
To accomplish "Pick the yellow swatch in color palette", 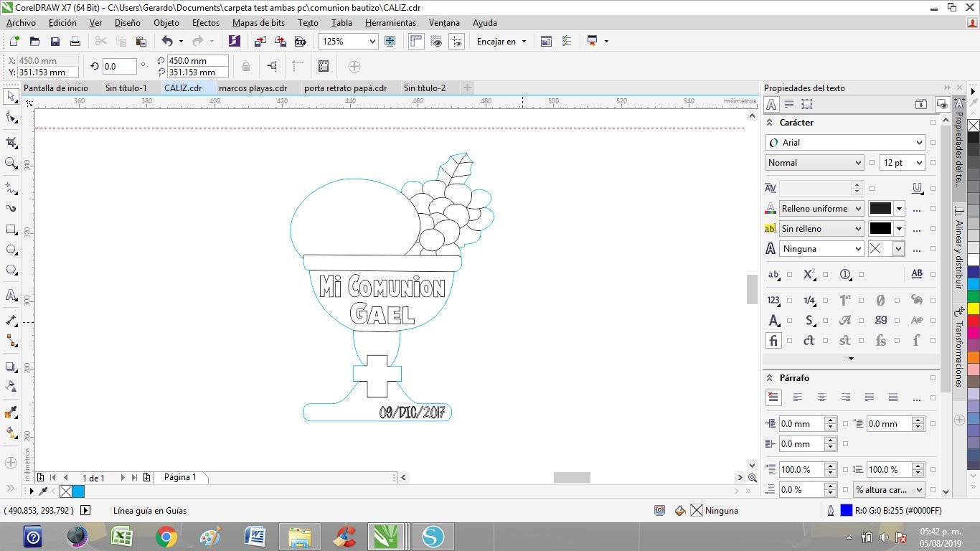I will pyautogui.click(x=973, y=309).
